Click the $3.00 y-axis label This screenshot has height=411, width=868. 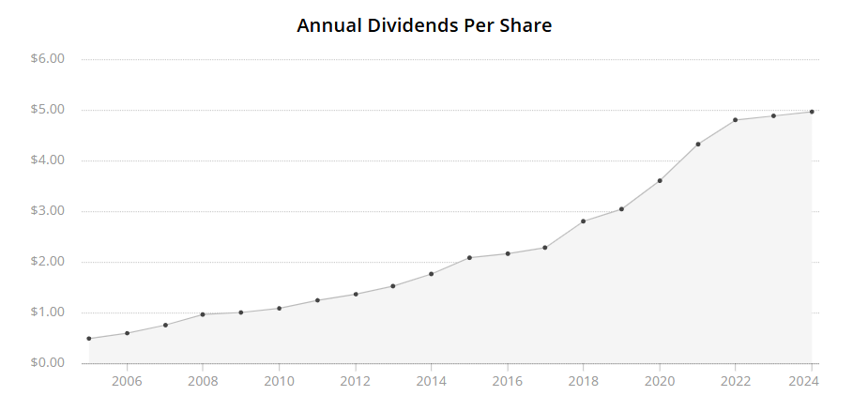47,211
